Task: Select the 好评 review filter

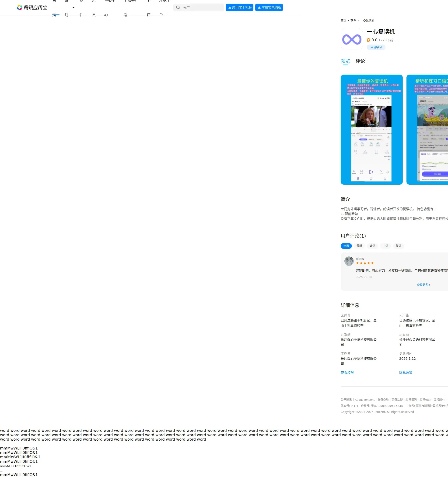Action: (372, 246)
